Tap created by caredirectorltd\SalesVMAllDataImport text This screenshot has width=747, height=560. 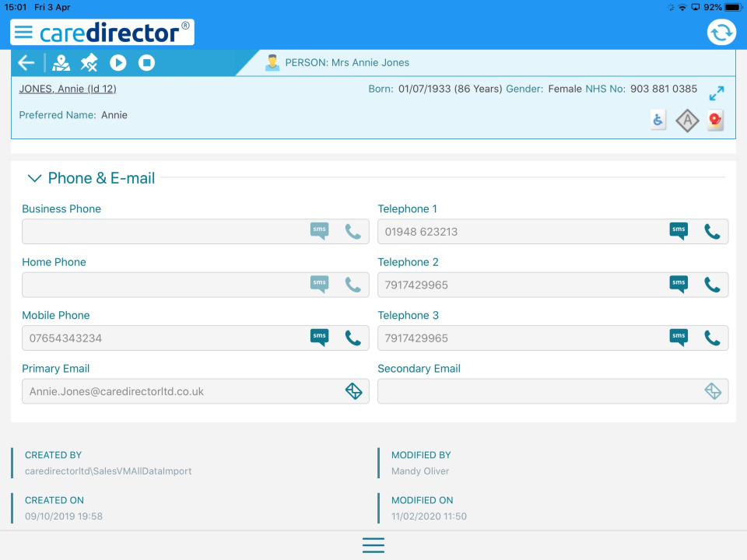click(108, 471)
